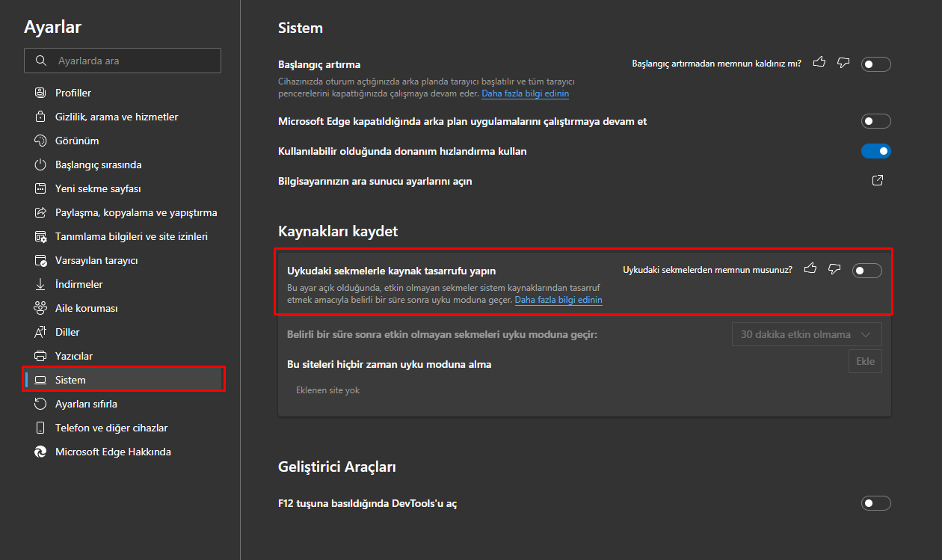
Task: Open the 30 dakika etkin olmama dropdown
Action: (x=807, y=334)
